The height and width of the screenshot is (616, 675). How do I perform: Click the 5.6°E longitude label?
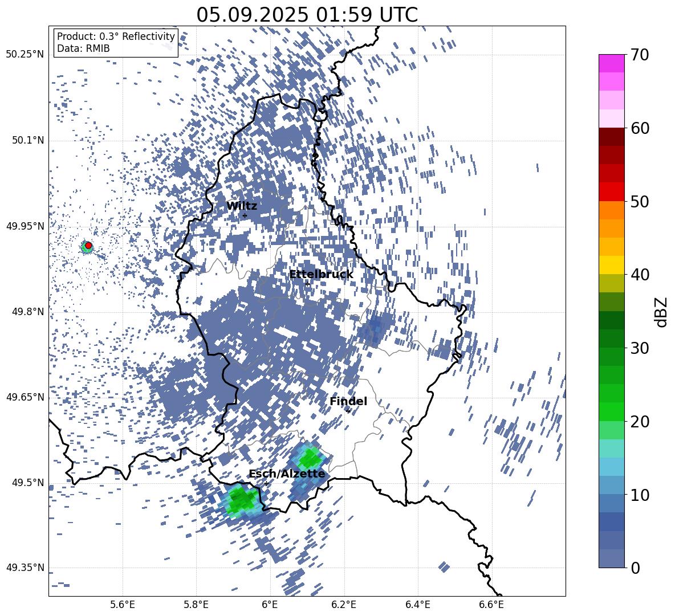pyautogui.click(x=123, y=605)
